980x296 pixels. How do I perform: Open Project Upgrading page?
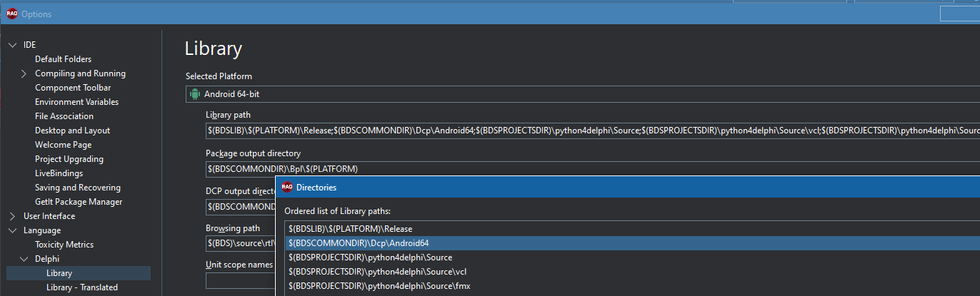click(x=69, y=159)
